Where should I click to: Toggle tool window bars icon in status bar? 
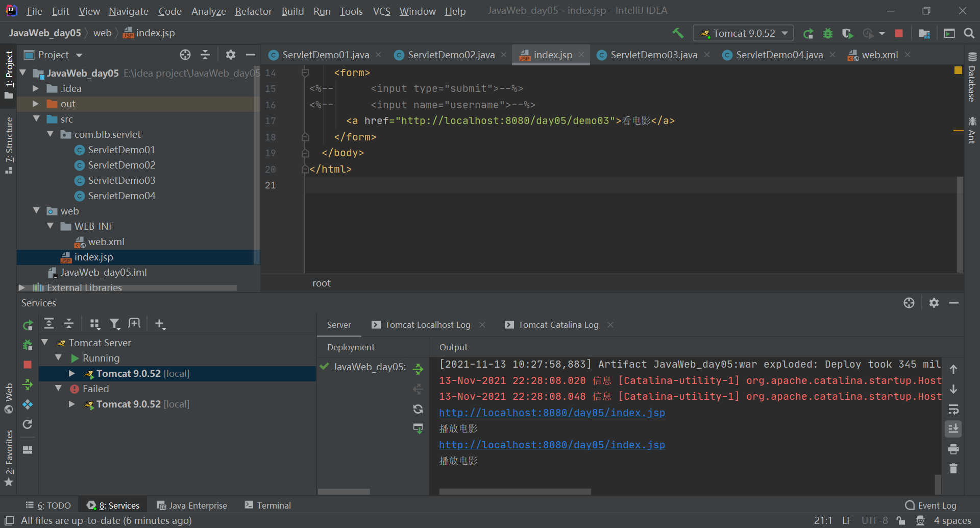click(9, 520)
